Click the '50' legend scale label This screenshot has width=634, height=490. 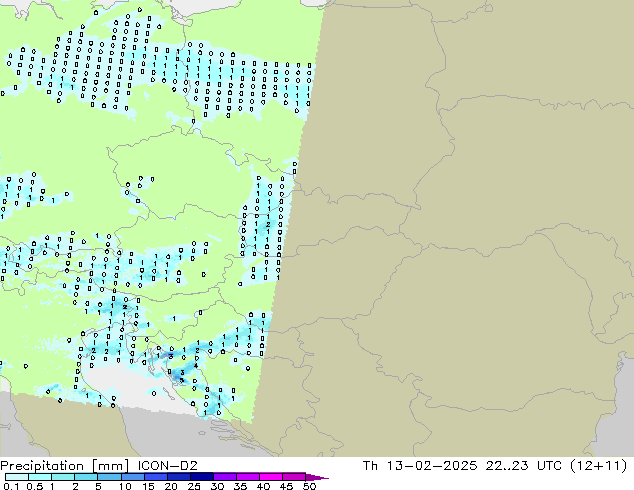coord(309,486)
